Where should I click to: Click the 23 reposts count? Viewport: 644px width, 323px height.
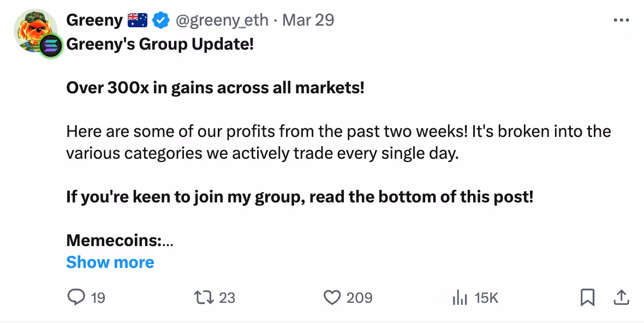(x=226, y=298)
